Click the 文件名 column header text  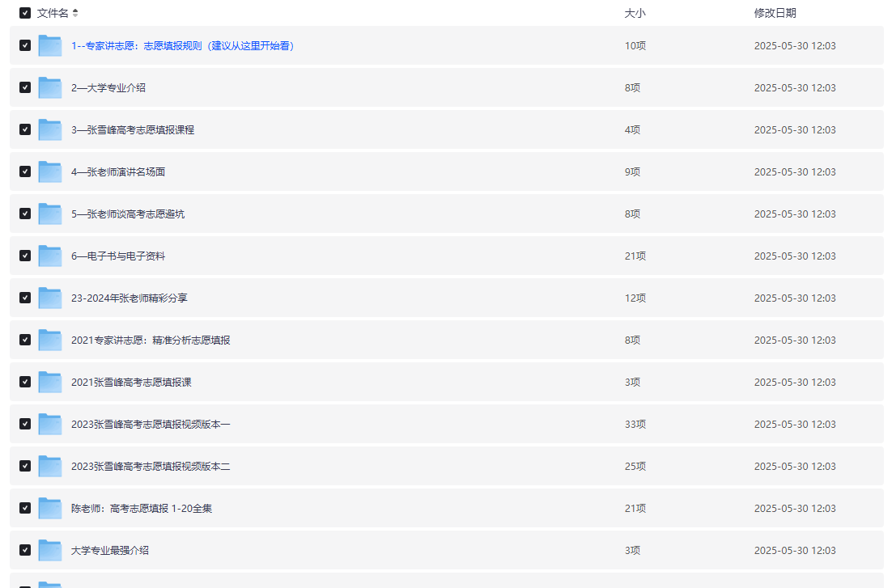click(53, 13)
